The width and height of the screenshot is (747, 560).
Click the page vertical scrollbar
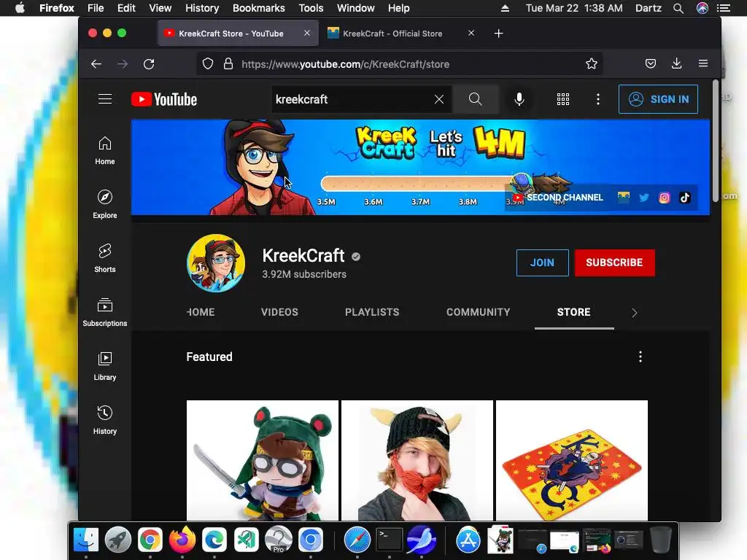(x=715, y=141)
